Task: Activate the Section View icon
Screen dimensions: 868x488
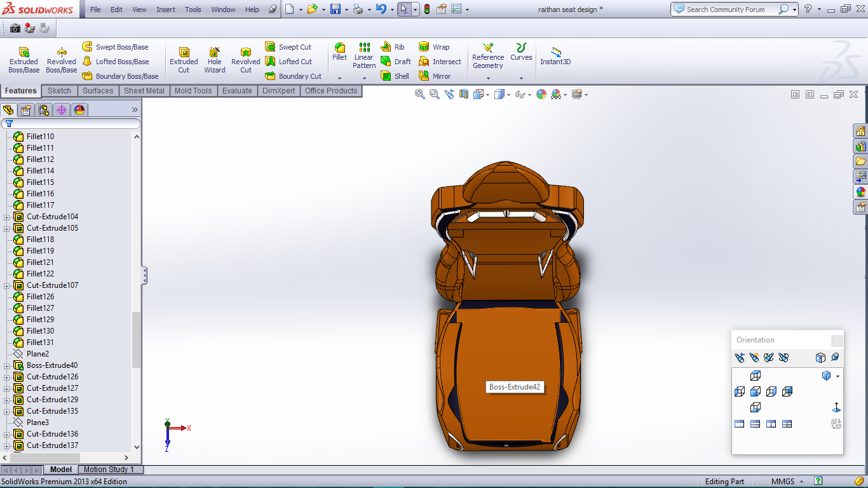Action: (x=463, y=94)
